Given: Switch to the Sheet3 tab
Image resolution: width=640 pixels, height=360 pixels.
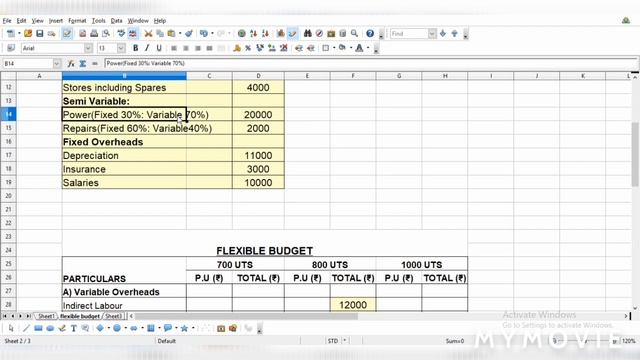Looking at the screenshot, I should pos(113,316).
